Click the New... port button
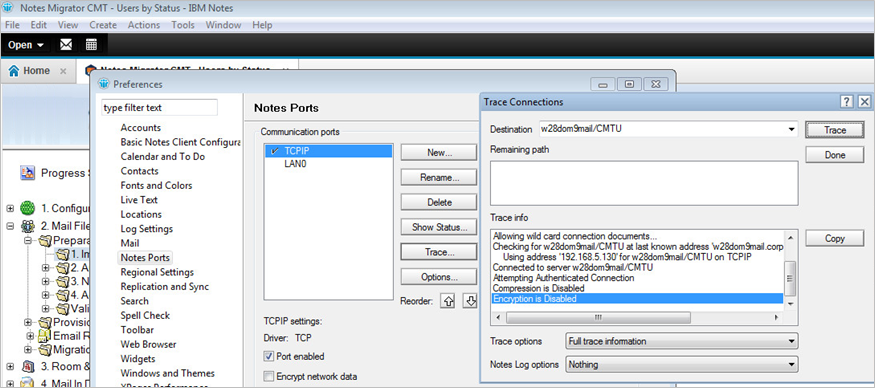Screen dimensions: 875x388 point(439,152)
